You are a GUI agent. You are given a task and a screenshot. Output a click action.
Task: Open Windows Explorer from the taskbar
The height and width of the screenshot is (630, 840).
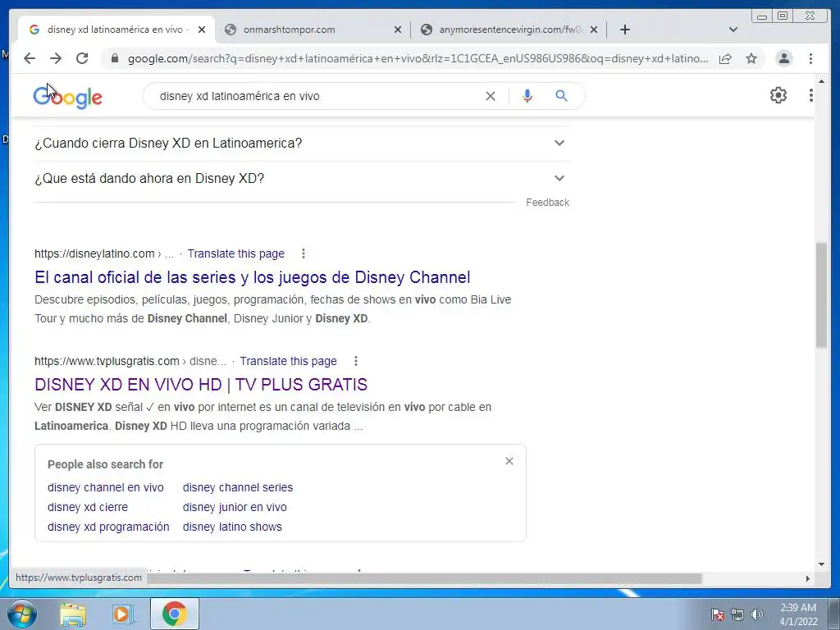coord(73,614)
